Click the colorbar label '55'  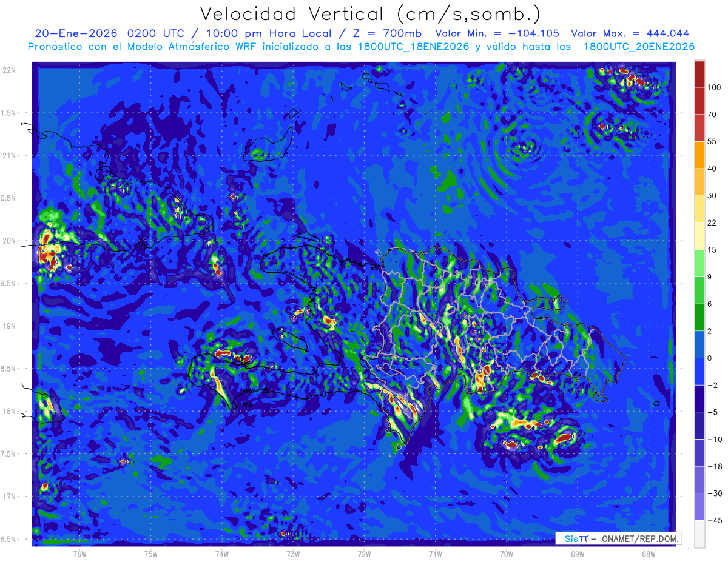click(712, 141)
